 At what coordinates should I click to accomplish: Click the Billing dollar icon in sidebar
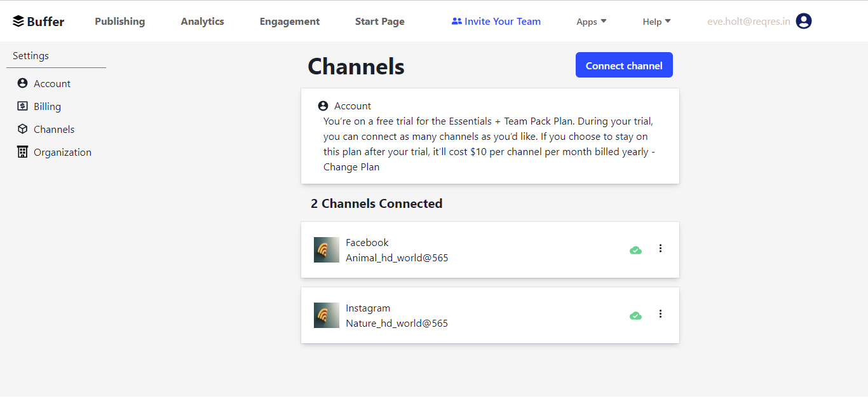click(22, 106)
